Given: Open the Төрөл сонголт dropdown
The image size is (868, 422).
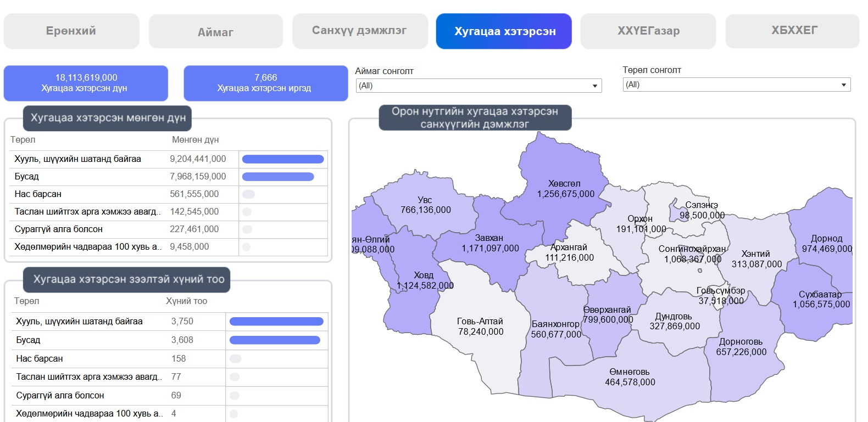Looking at the screenshot, I should (736, 85).
